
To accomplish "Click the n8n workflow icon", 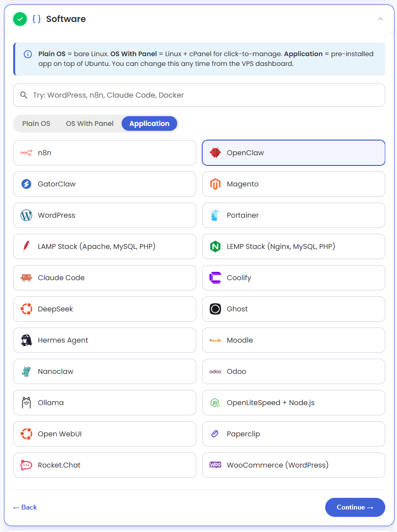I will [x=26, y=153].
